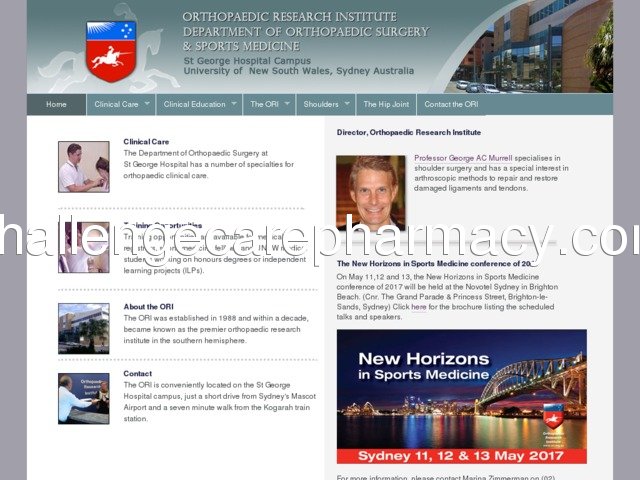Click the About the ORI heading
Viewport: 640px width, 480px height.
tap(149, 307)
